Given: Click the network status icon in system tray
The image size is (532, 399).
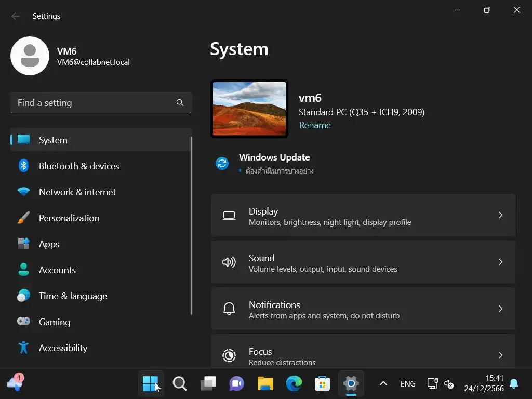Looking at the screenshot, I should coord(432,384).
